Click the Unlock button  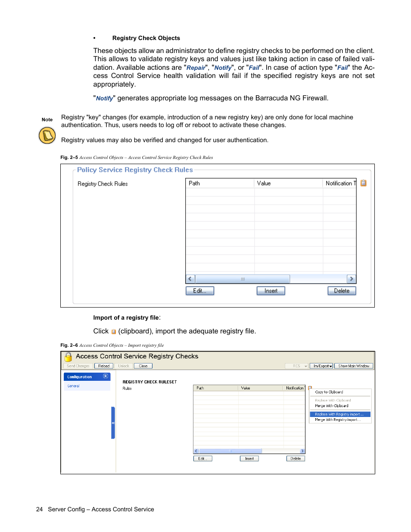tap(124, 366)
